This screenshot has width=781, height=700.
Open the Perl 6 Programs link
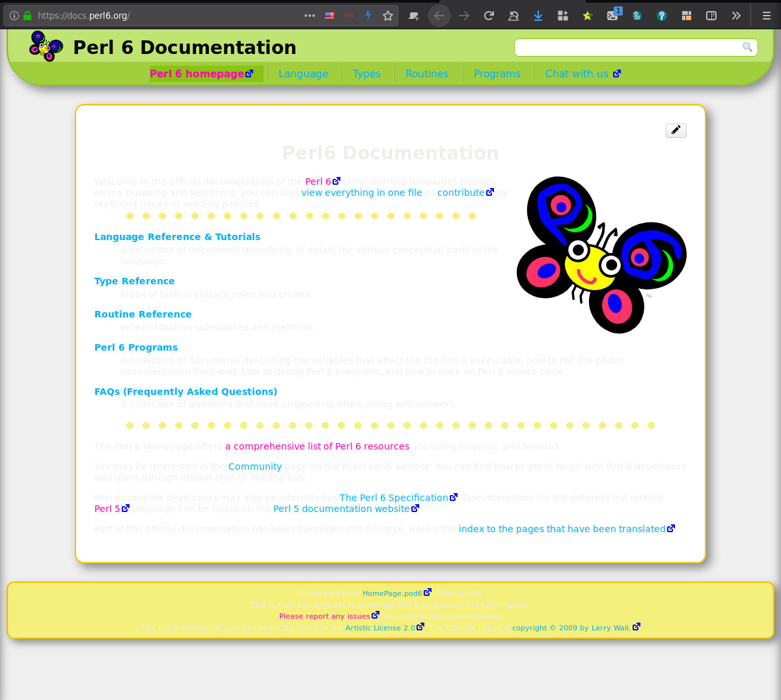136,347
